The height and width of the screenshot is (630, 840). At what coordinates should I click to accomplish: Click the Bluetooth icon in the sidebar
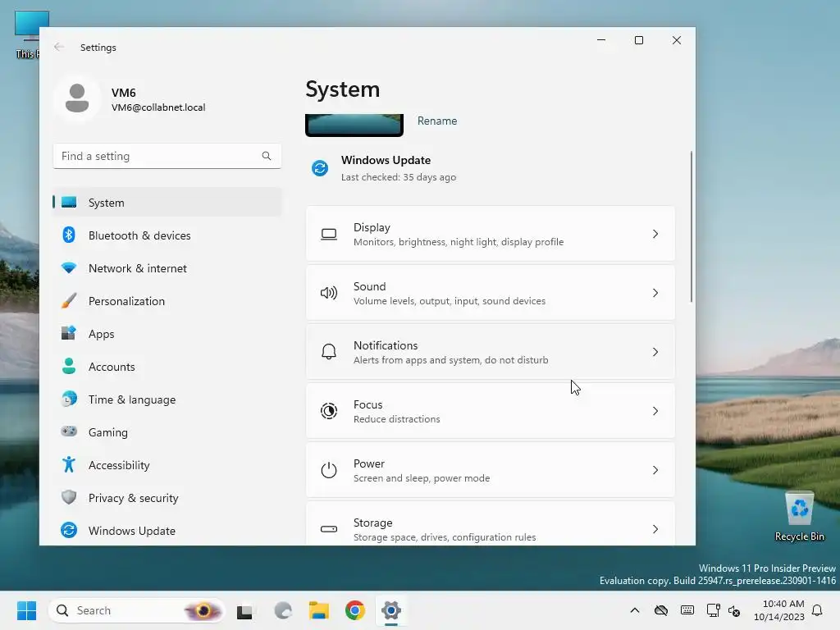(69, 235)
